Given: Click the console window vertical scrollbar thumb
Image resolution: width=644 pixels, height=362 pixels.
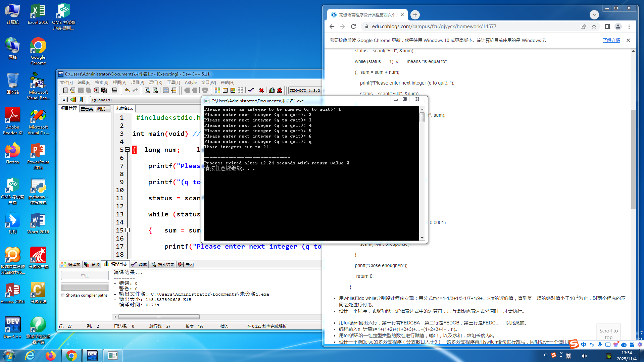Looking at the screenshot, I should [x=422, y=118].
